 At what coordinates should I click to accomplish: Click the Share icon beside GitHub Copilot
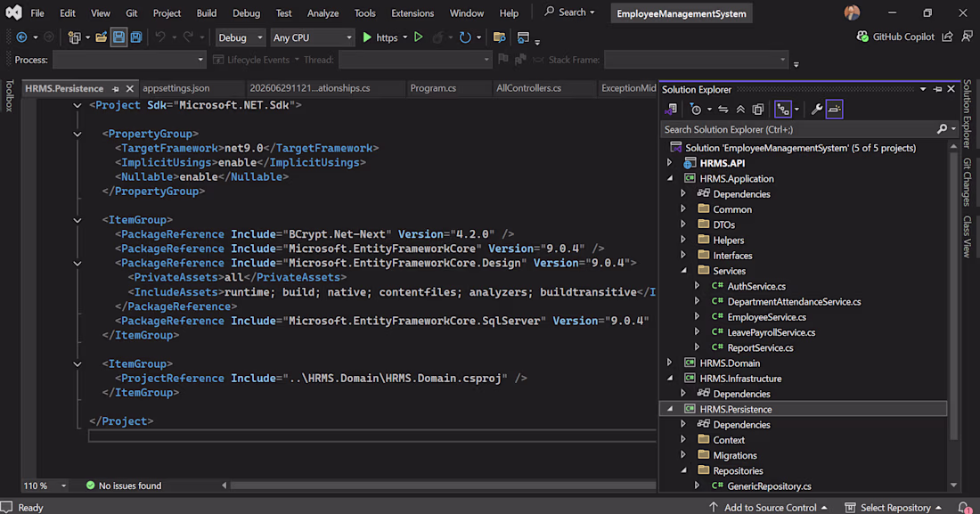(948, 37)
